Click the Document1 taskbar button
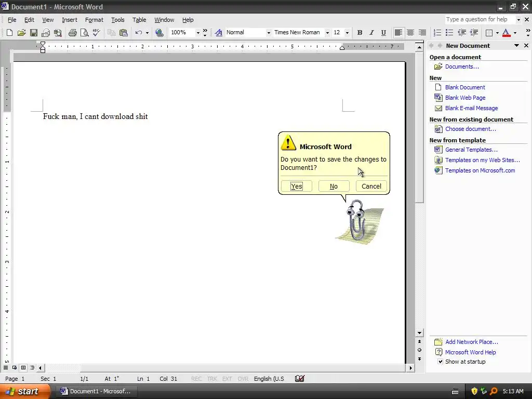The height and width of the screenshot is (399, 532). 97,391
